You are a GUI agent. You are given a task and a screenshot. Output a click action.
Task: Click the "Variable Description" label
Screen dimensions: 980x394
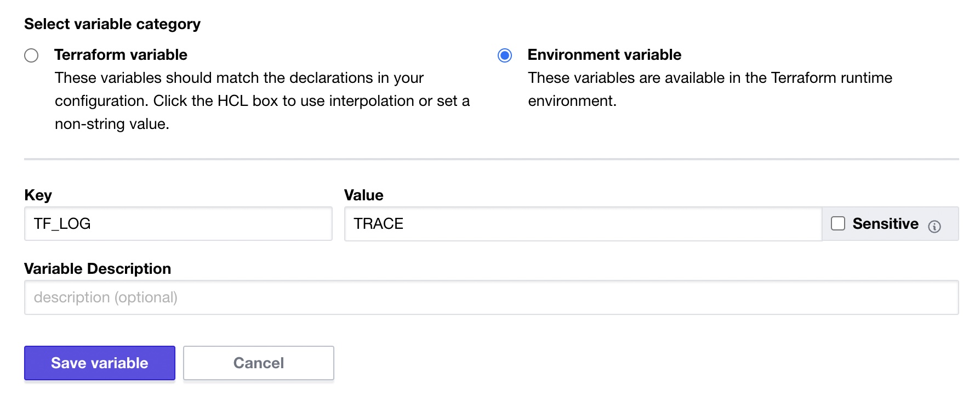(x=98, y=269)
